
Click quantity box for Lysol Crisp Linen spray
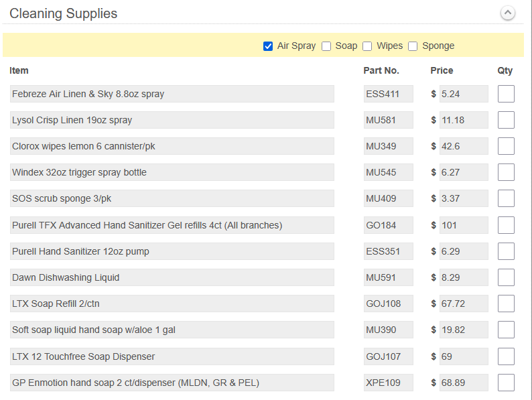(506, 120)
